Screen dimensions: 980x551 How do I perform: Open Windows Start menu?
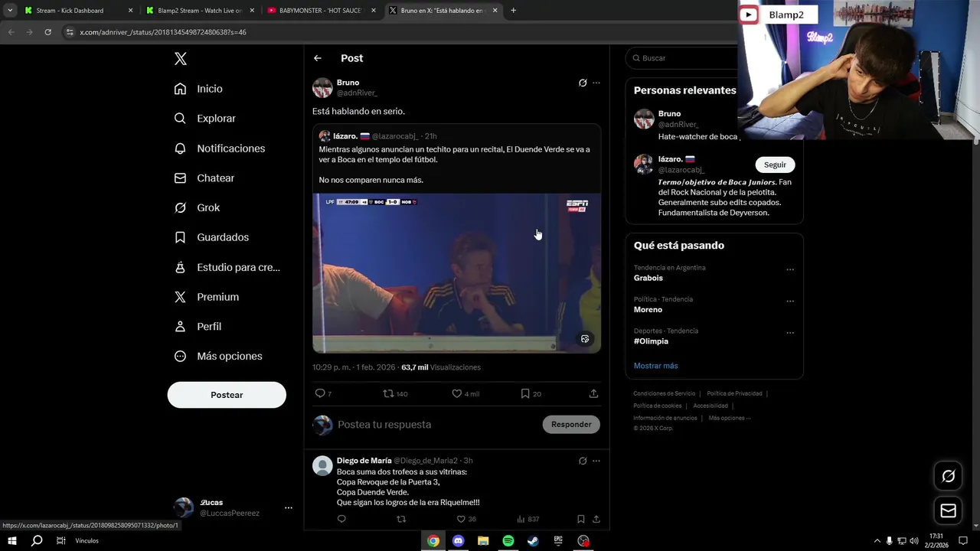click(x=12, y=541)
